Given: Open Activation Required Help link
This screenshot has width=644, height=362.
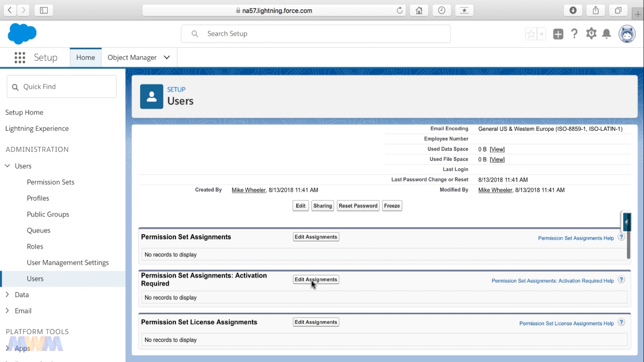Looking at the screenshot, I should [x=552, y=281].
